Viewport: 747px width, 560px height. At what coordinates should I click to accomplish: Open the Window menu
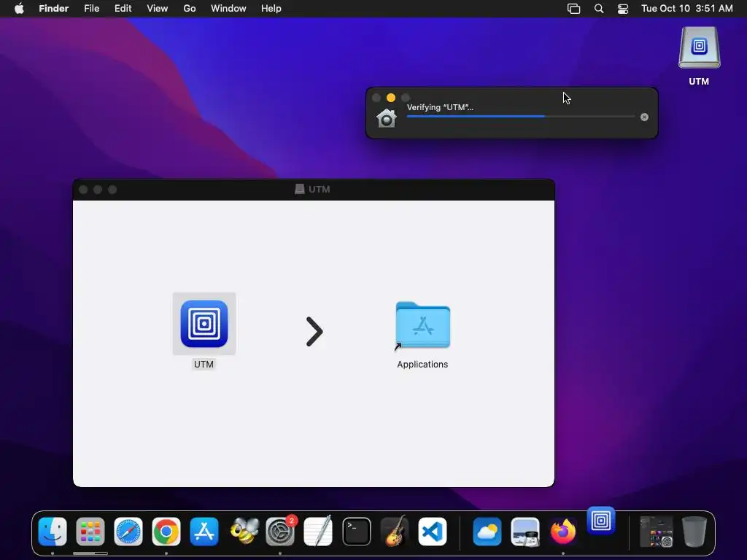coord(228,9)
